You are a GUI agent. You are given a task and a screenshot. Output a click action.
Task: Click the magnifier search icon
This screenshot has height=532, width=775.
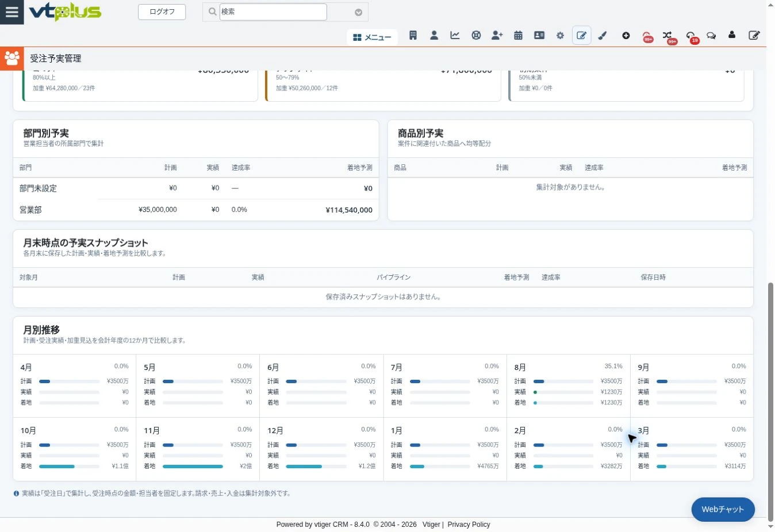click(x=212, y=11)
